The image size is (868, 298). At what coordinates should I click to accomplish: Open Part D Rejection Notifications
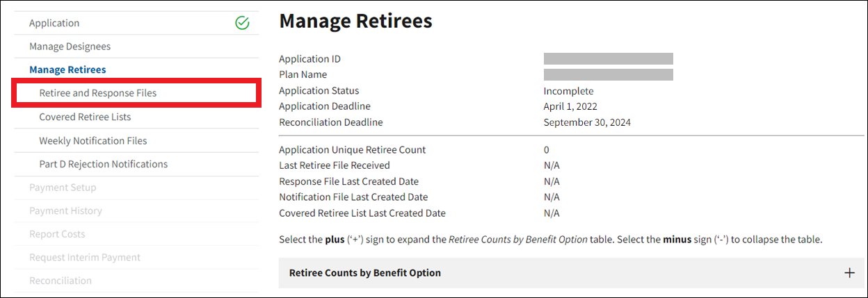click(104, 164)
